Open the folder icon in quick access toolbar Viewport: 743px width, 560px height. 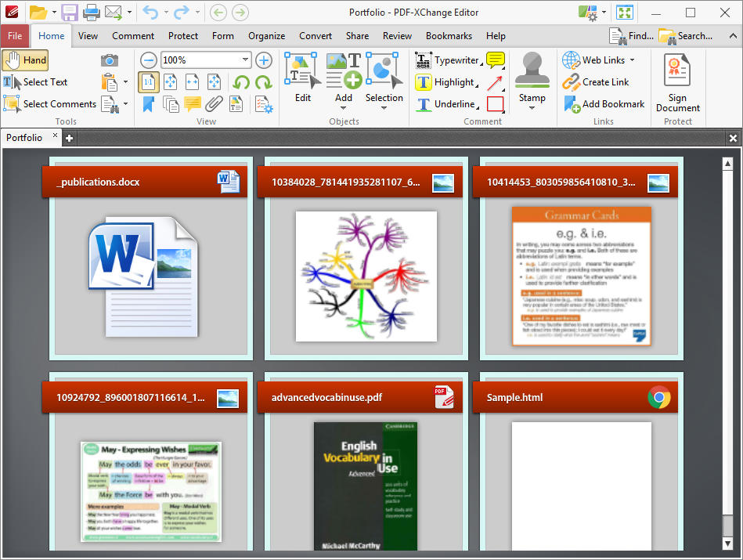(38, 13)
